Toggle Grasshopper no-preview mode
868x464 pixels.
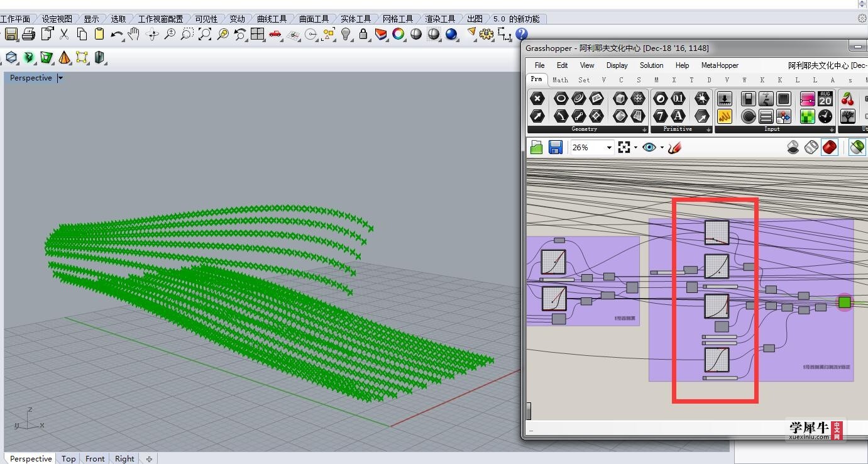pos(793,147)
